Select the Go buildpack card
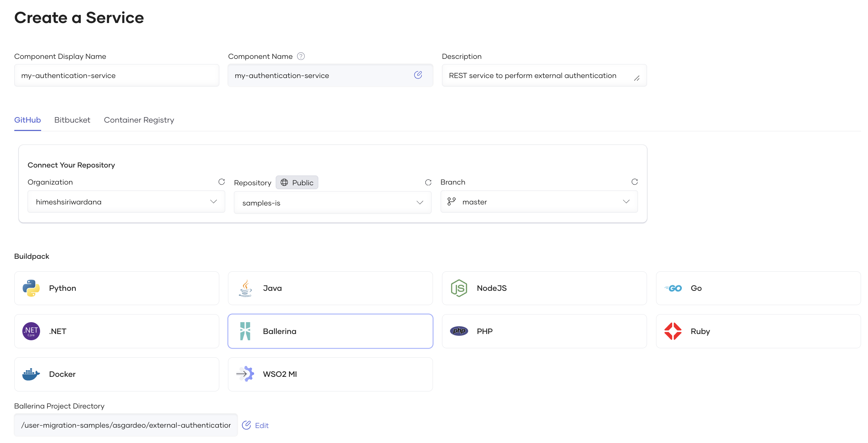Screen dimensions: 868x443 tap(759, 288)
